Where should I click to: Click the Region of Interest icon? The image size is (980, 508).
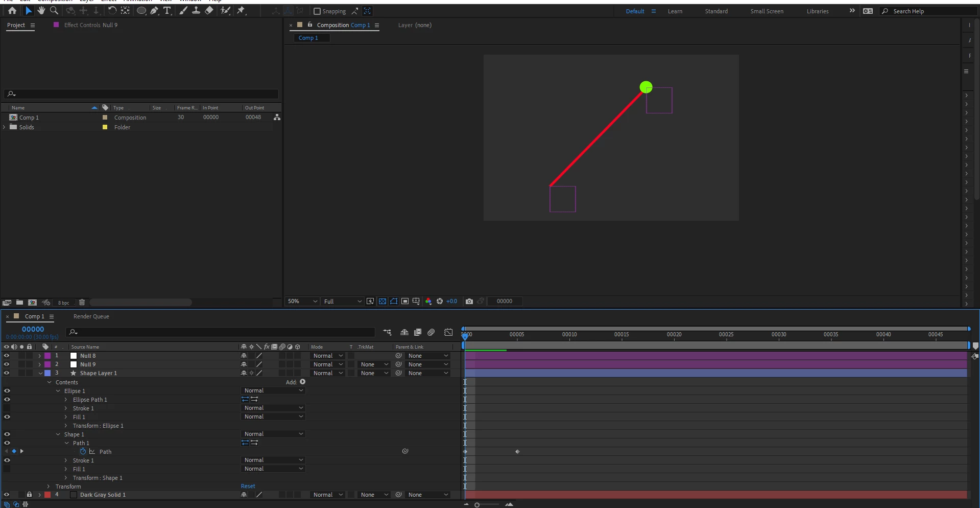click(405, 302)
